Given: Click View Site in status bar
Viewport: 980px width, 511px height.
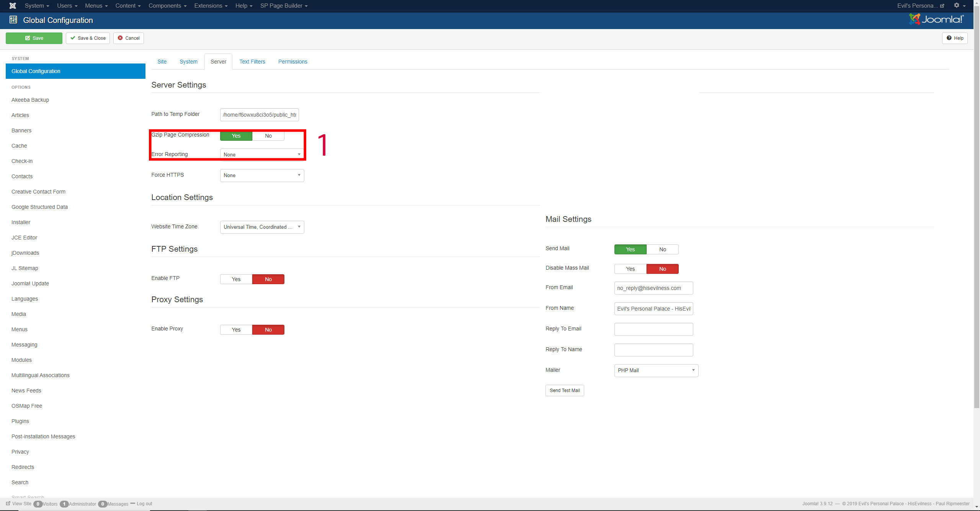Looking at the screenshot, I should point(19,504).
